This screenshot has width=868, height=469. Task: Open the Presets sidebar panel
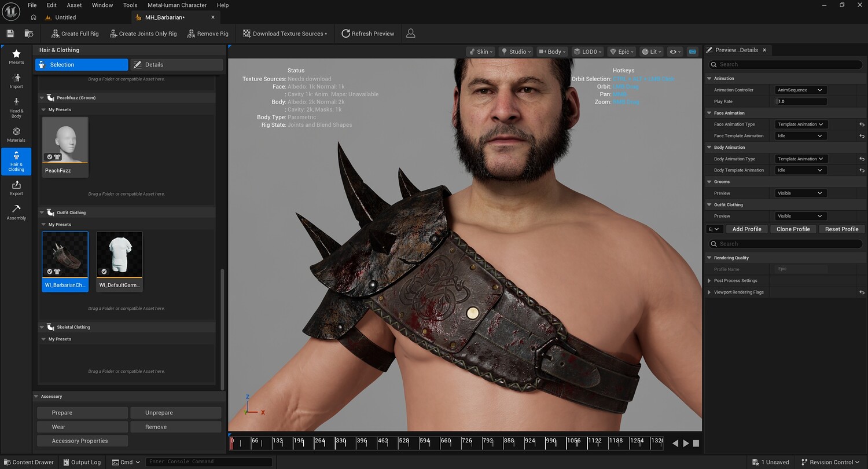[16, 57]
